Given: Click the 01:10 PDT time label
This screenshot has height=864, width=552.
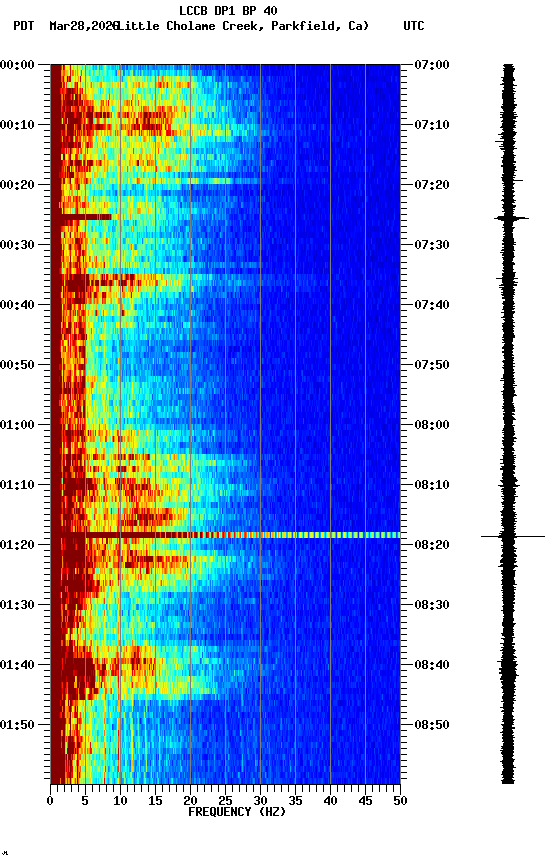Looking at the screenshot, I should 17,485.
